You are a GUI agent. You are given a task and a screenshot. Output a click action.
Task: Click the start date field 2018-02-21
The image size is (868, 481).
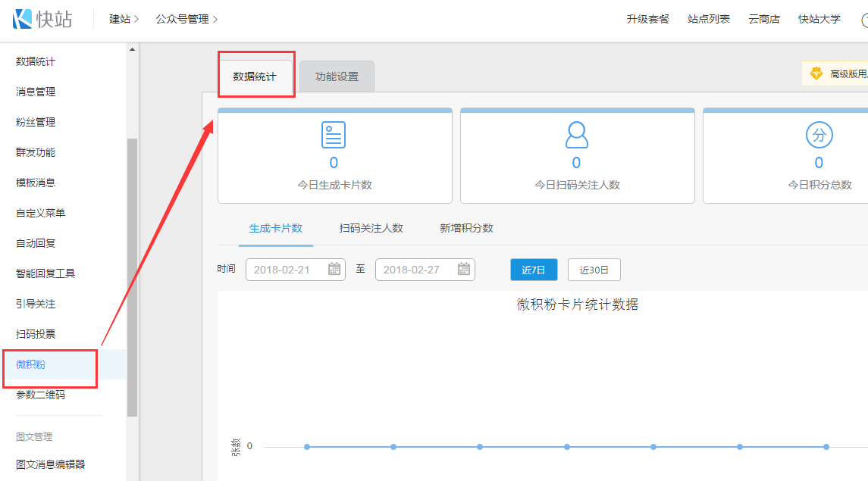point(284,270)
